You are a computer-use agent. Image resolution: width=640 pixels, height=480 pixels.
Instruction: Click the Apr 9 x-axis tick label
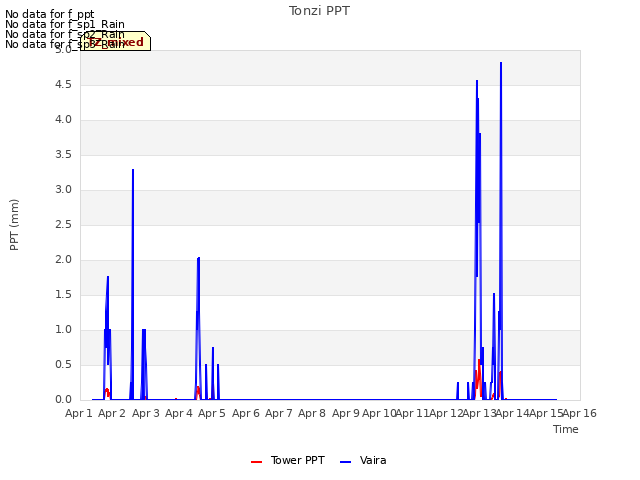tap(346, 413)
